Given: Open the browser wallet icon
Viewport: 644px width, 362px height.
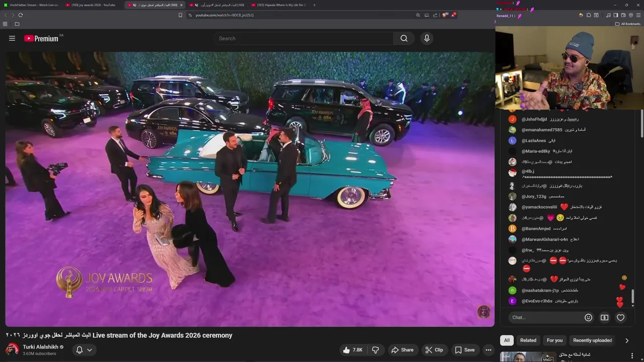Looking at the screenshot, I should (x=623, y=15).
